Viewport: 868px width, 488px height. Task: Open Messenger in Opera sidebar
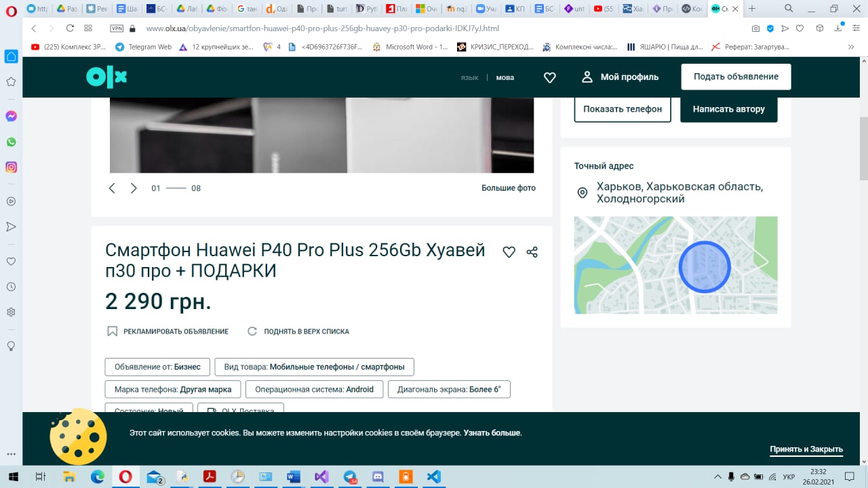(x=11, y=117)
